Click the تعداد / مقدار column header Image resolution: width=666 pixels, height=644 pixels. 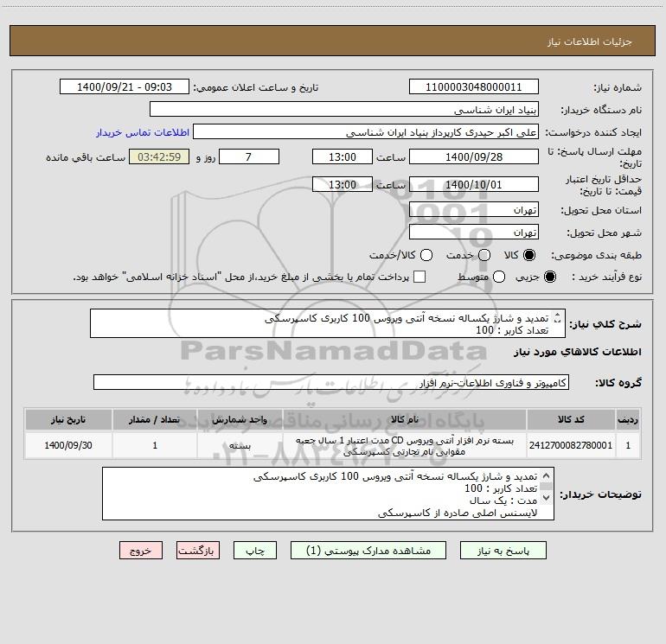tap(155, 420)
